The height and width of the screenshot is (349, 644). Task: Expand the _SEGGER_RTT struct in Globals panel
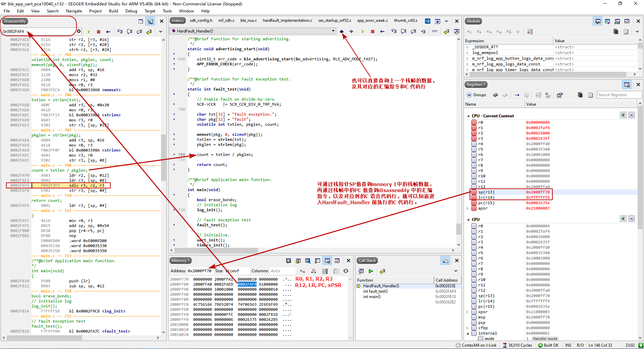click(468, 47)
